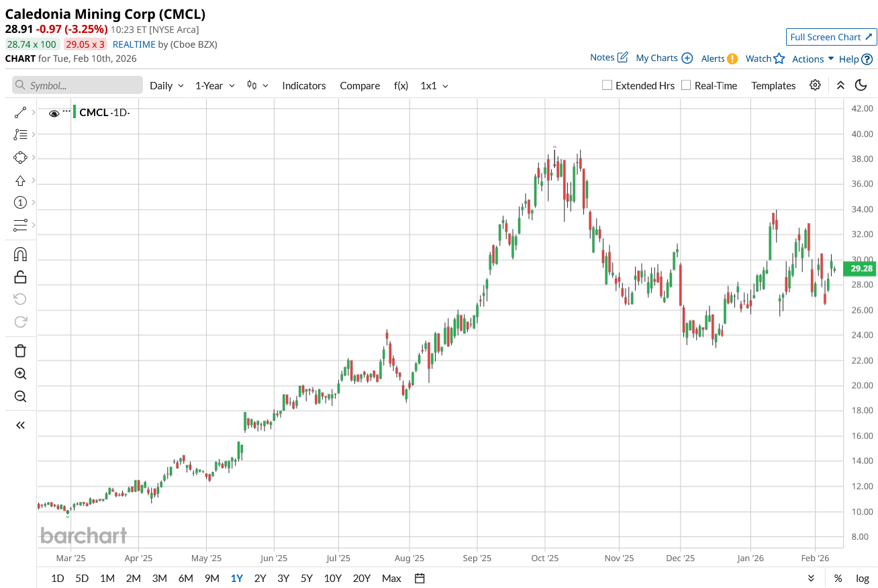Delete drawings with the trash icon
Screen dimensions: 878x588
20,350
